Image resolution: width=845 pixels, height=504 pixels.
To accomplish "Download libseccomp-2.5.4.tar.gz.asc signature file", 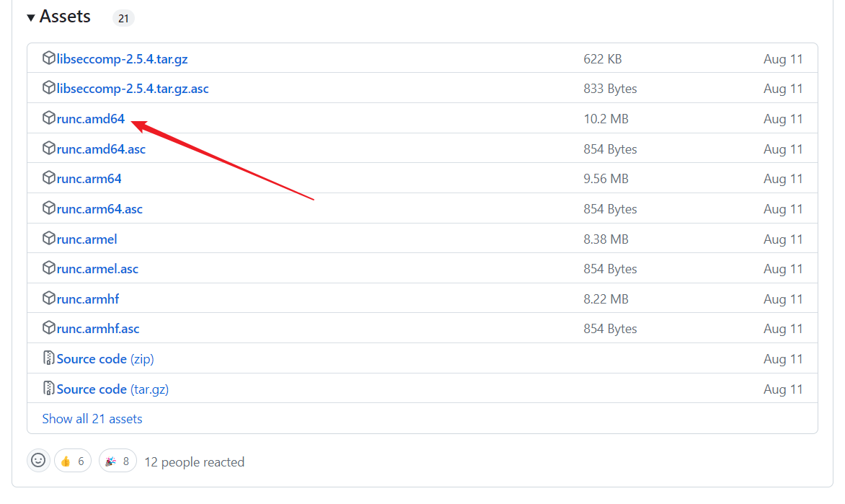I will (133, 89).
